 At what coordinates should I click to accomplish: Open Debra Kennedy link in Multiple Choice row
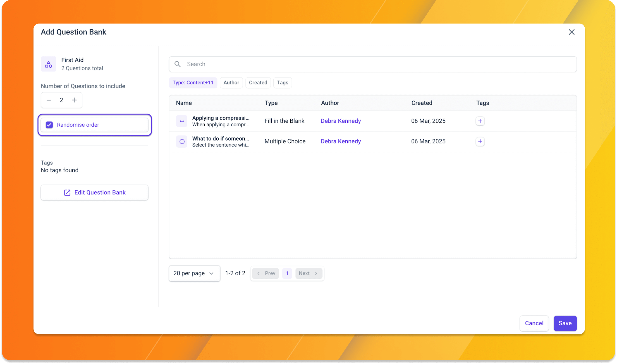(x=341, y=141)
